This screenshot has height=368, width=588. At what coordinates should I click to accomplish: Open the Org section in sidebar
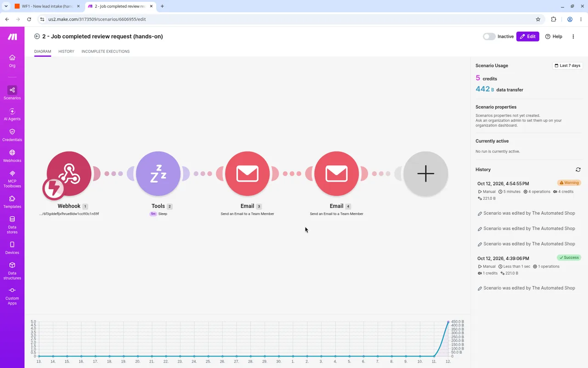12,61
